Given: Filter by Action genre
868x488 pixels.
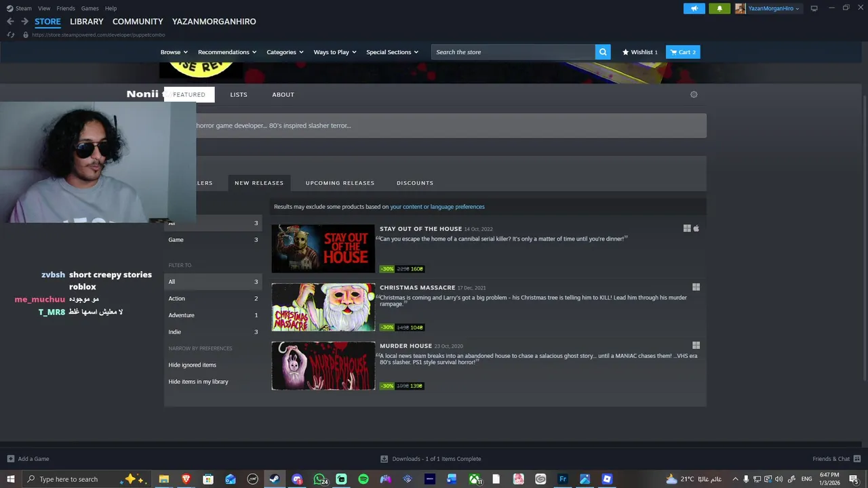Looking at the screenshot, I should coord(213,298).
